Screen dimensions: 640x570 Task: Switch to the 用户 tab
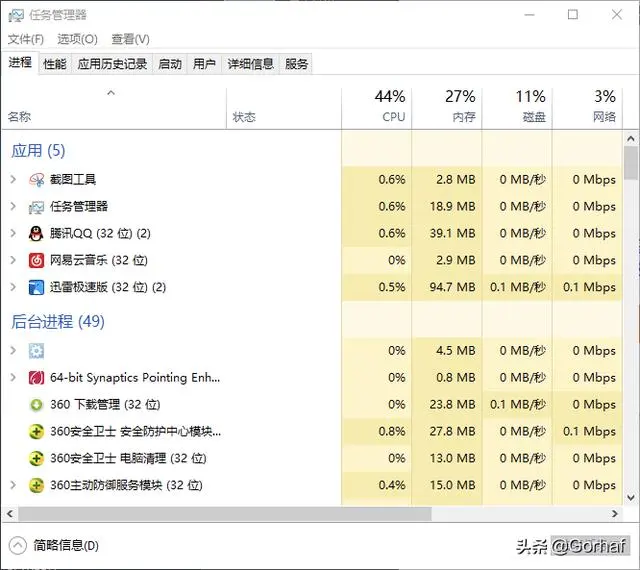coord(204,64)
